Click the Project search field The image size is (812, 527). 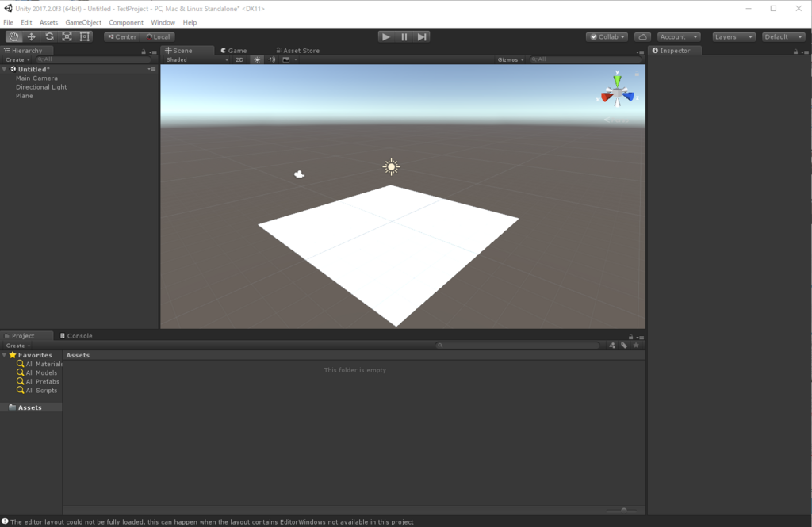518,346
